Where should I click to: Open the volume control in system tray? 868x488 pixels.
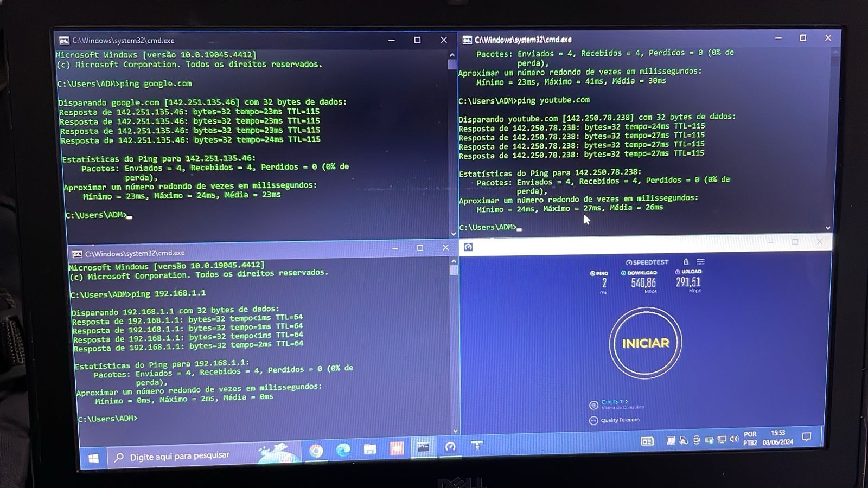[x=734, y=439]
